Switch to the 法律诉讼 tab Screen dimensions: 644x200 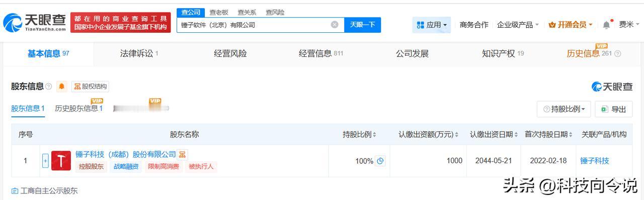pyautogui.click(x=139, y=53)
